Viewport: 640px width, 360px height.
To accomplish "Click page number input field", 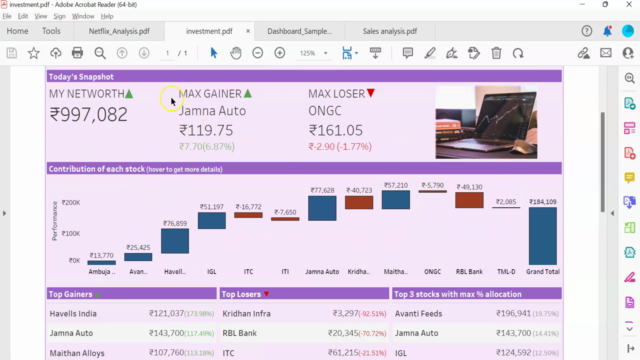I will coord(167,53).
